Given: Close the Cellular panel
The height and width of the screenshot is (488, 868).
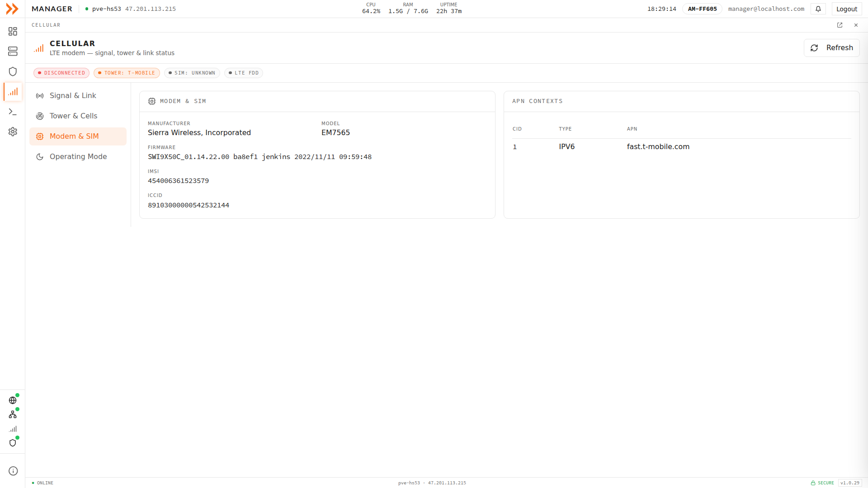Looking at the screenshot, I should pyautogui.click(x=856, y=25).
